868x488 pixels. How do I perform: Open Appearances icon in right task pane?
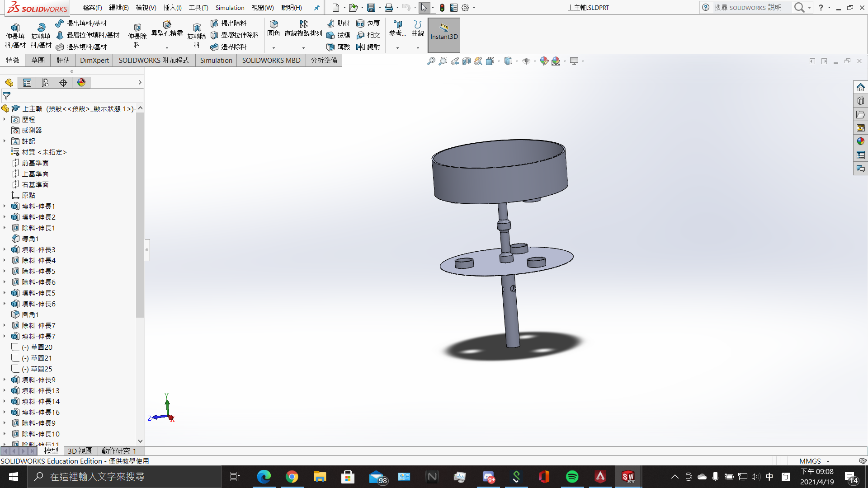(x=860, y=141)
